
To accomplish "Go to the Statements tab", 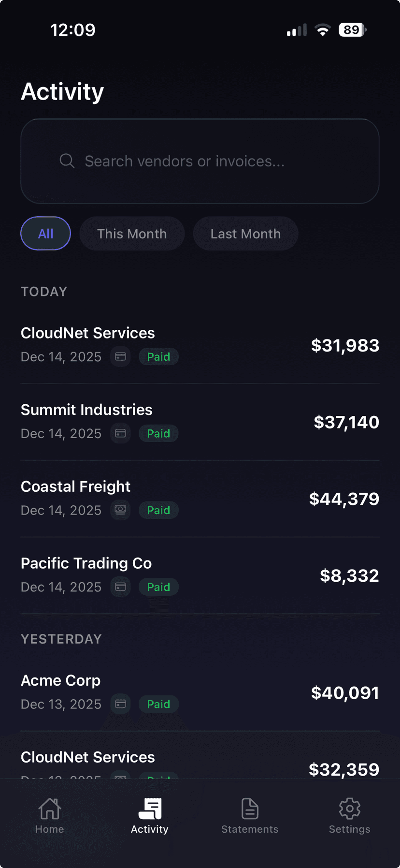I will (250, 816).
